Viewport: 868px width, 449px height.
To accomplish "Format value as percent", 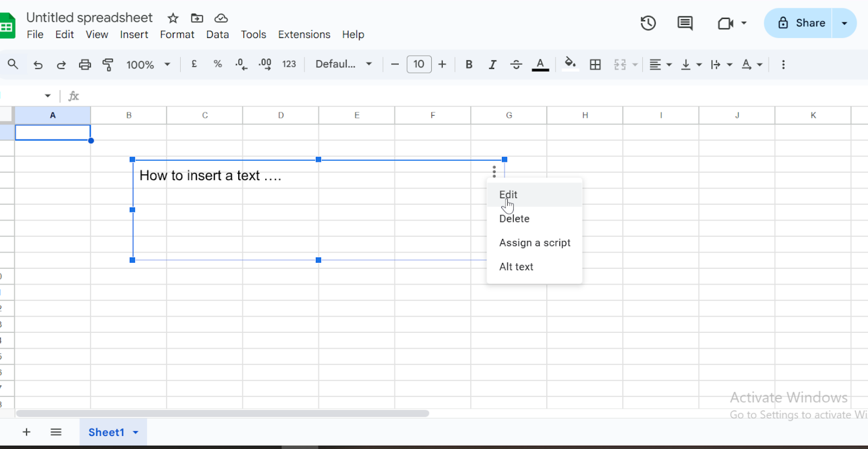I will click(x=217, y=64).
